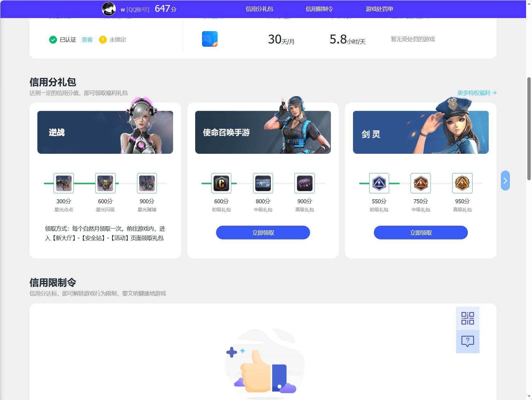This screenshot has width=532, height=400.
Task: Show next games with right arrow
Action: coord(505,181)
